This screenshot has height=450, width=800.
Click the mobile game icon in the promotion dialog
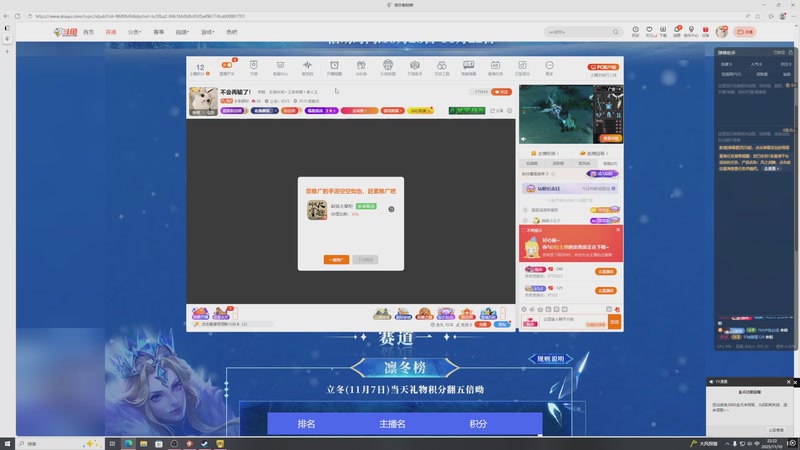click(x=317, y=210)
